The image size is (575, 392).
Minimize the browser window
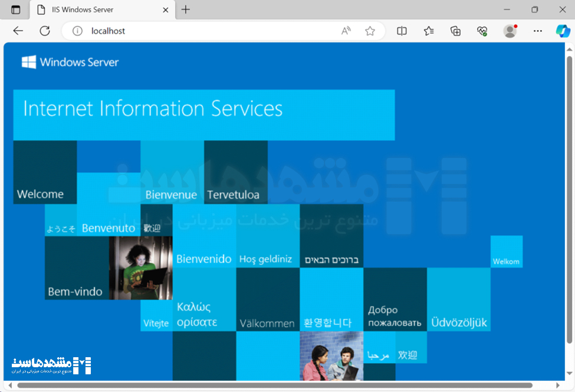(507, 9)
